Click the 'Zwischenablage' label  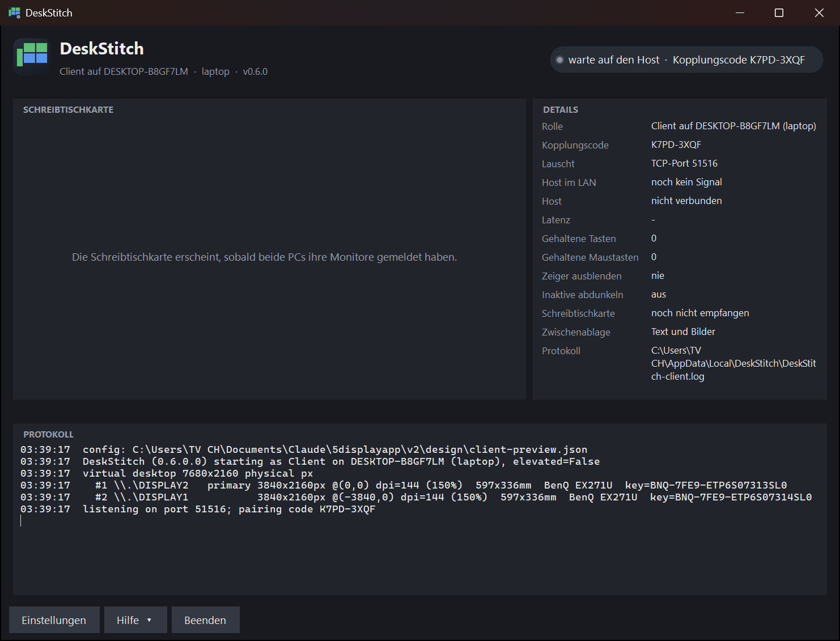576,332
